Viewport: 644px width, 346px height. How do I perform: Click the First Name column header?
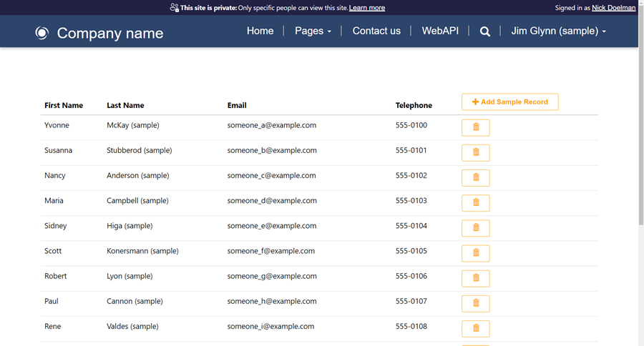pos(64,105)
